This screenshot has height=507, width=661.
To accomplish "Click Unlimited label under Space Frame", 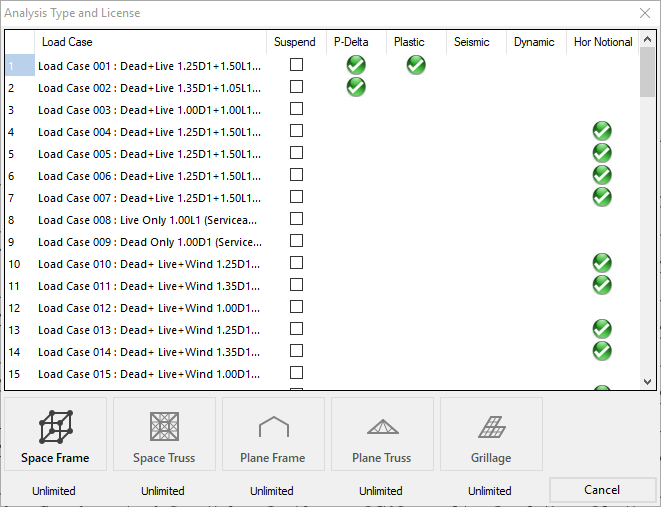I will click(x=54, y=491).
